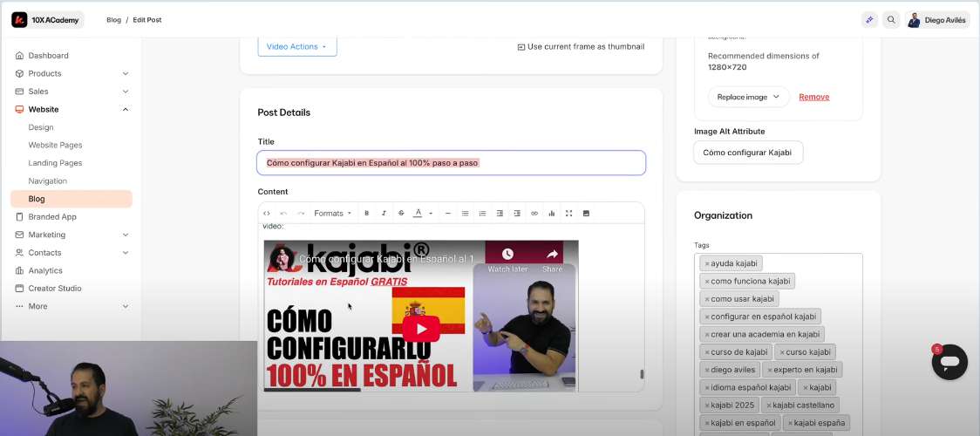This screenshot has height=436, width=980.
Task: Click Use current frame as thumbnail
Action: point(581,47)
